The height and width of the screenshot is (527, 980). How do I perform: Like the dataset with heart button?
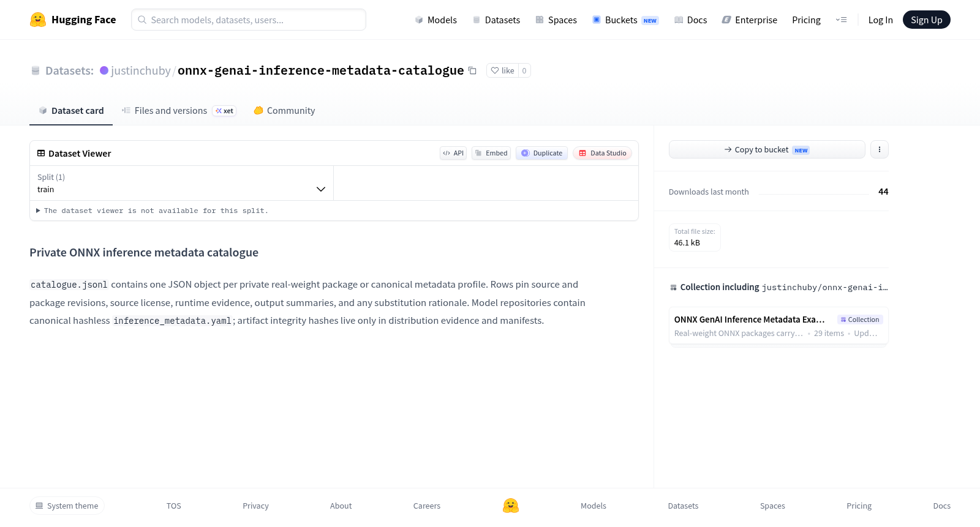502,70
